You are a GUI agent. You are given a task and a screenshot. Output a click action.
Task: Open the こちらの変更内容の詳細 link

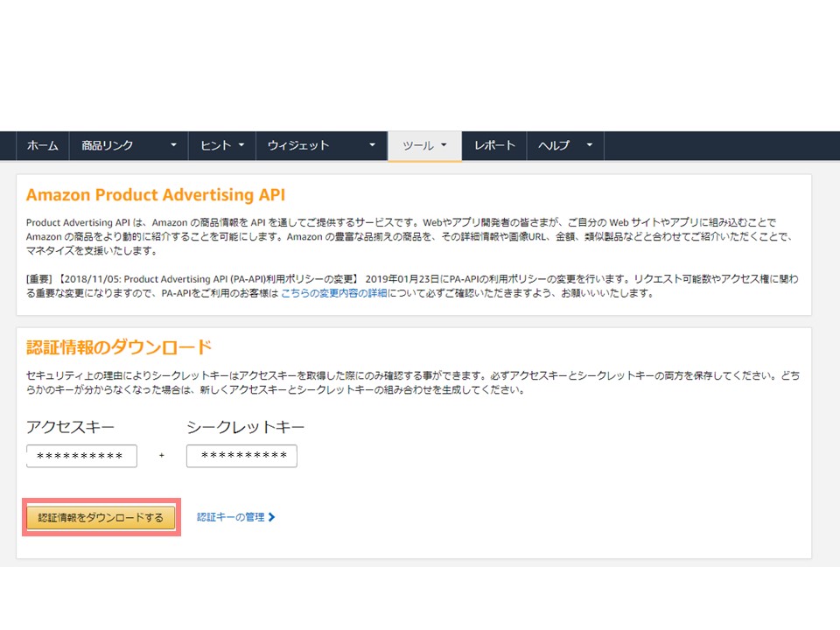click(332, 293)
